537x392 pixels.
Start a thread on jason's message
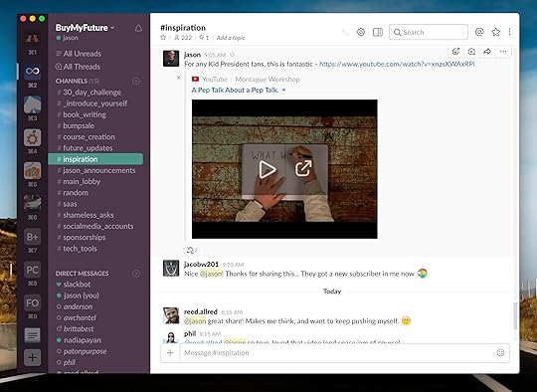(471, 52)
